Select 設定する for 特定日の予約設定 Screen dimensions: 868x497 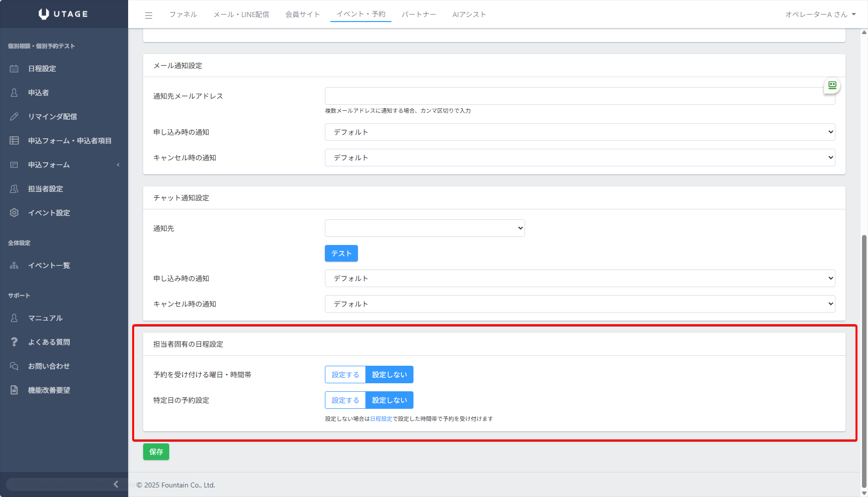tap(345, 400)
